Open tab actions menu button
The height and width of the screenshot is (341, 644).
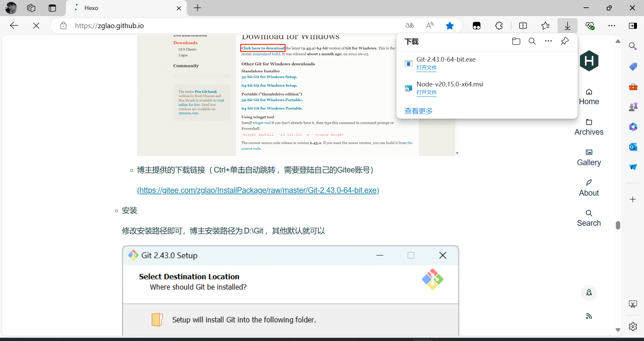pyautogui.click(x=52, y=8)
